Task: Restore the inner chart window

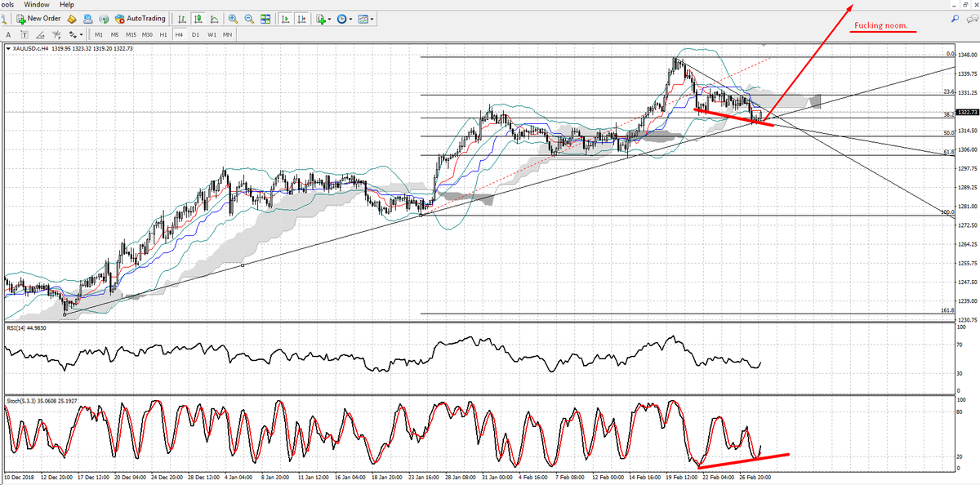Action: coord(965,4)
